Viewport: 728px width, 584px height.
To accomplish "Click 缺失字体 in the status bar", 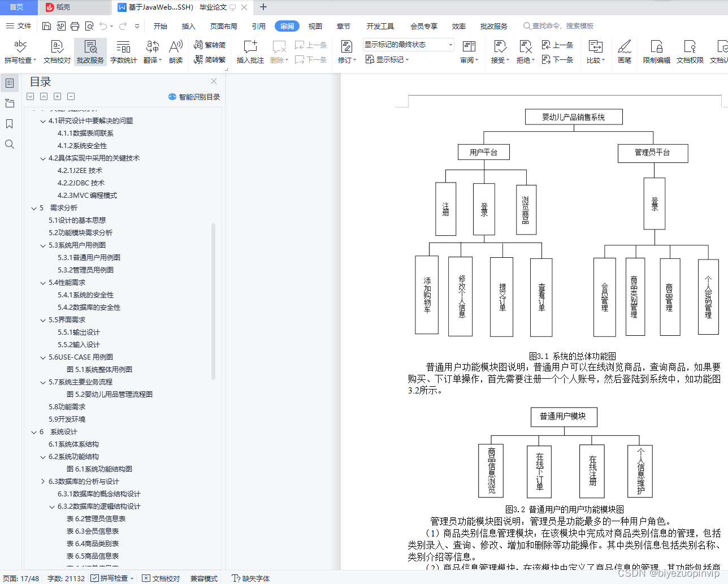I will [x=251, y=578].
